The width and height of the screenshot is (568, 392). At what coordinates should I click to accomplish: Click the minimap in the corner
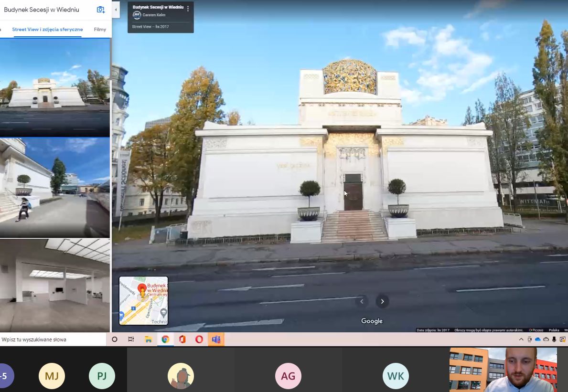coord(143,301)
